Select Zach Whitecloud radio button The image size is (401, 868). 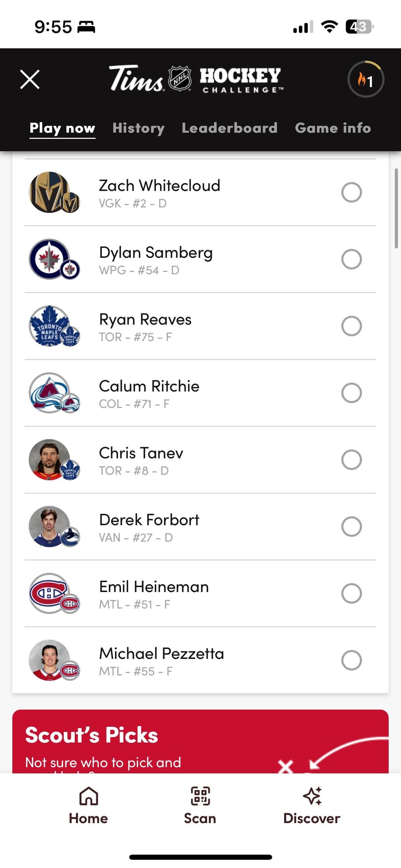[351, 192]
